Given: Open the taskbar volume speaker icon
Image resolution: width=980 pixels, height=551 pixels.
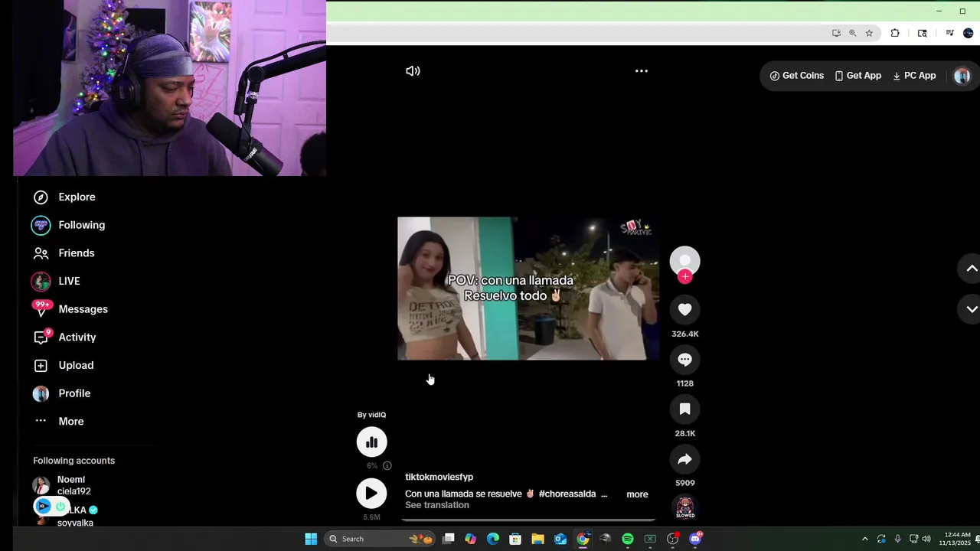Looking at the screenshot, I should (x=926, y=539).
